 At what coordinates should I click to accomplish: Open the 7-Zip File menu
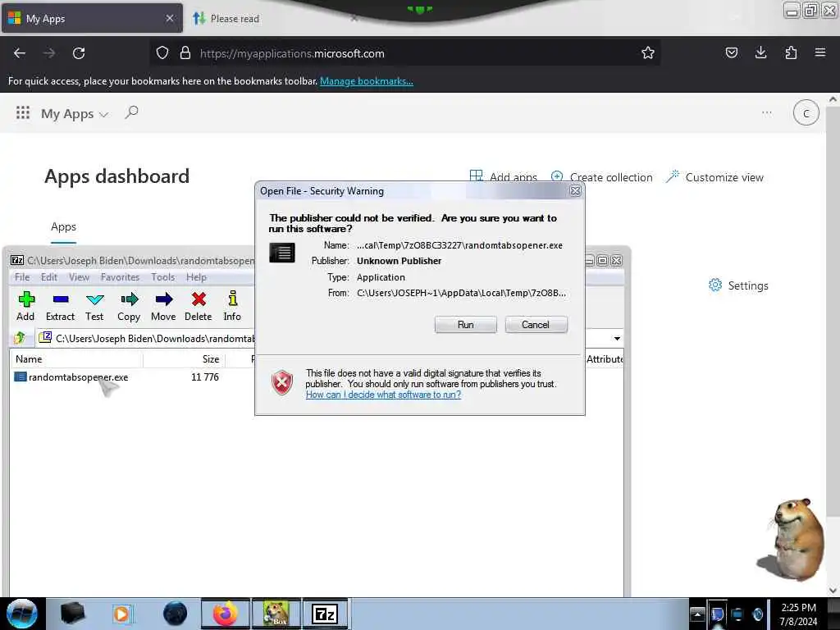tap(22, 277)
